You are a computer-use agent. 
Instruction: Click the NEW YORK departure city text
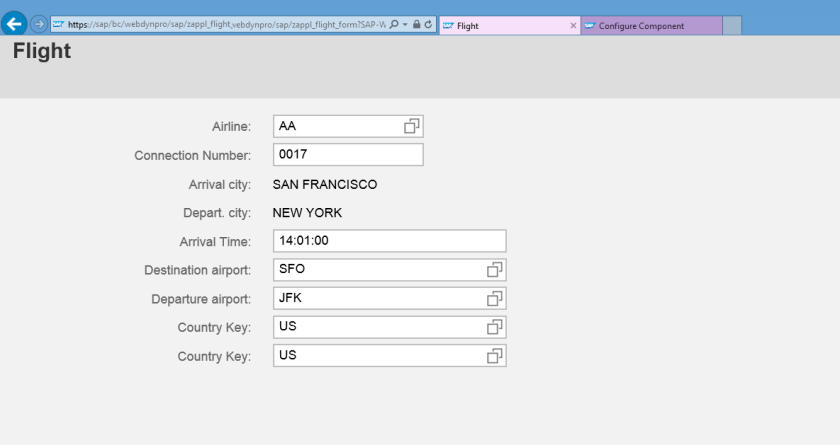(x=307, y=213)
